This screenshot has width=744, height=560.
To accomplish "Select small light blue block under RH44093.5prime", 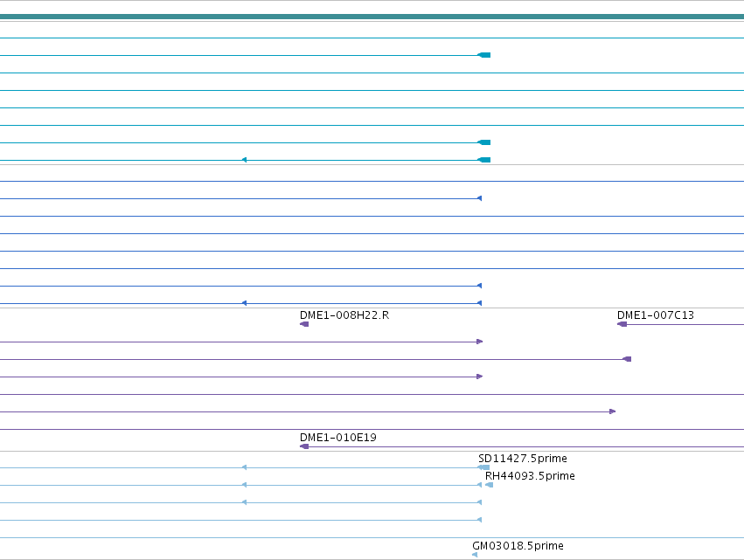I will tap(490, 485).
